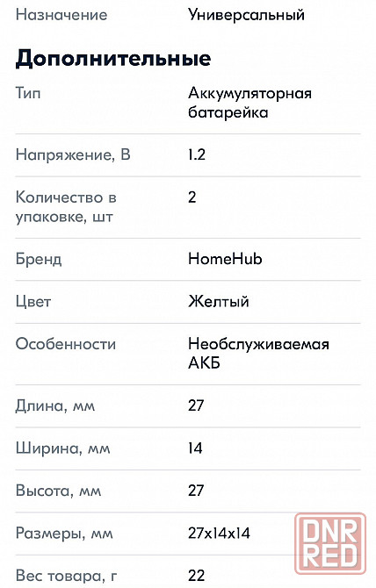
Task: Click the Вес товара, г label
Action: pyautogui.click(x=67, y=576)
